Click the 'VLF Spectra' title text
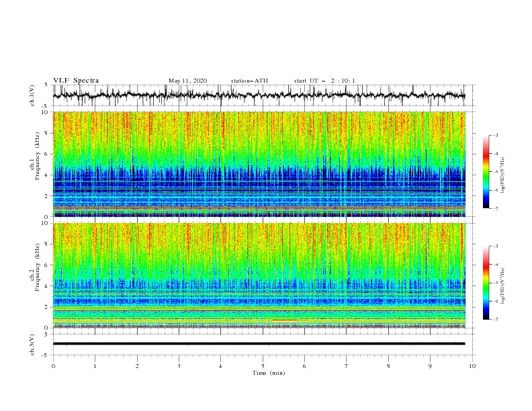532x411 pixels. 76,81
